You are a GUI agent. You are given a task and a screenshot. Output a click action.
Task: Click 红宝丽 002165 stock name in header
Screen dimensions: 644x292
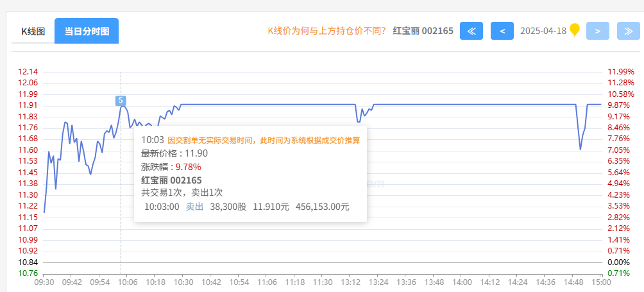(423, 31)
